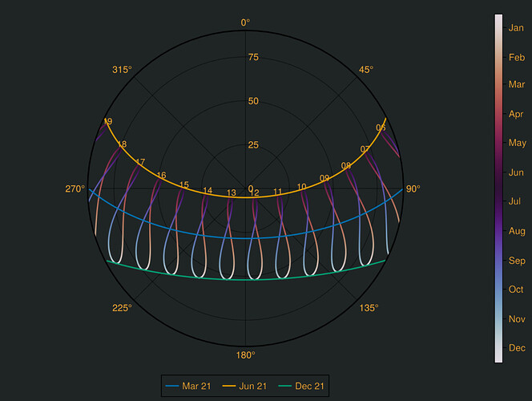532x401 pixels.
Task: Click the hour 10 analemma label
Action: [x=301, y=187]
